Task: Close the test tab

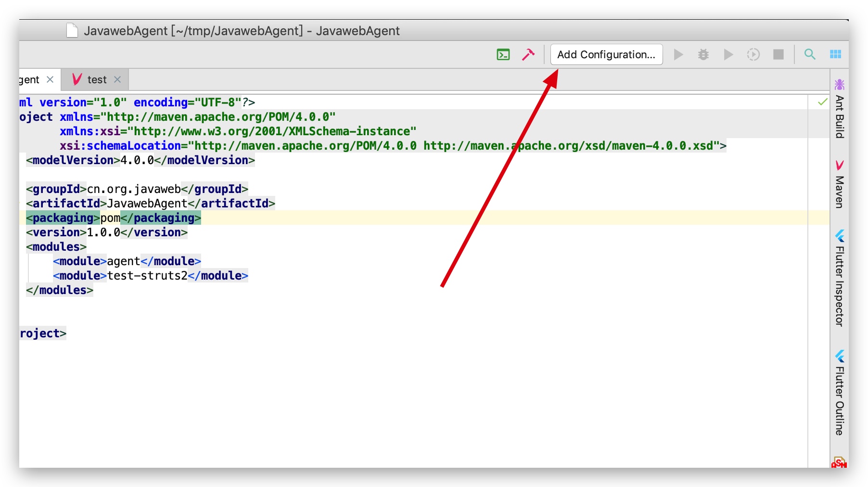Action: (x=117, y=80)
